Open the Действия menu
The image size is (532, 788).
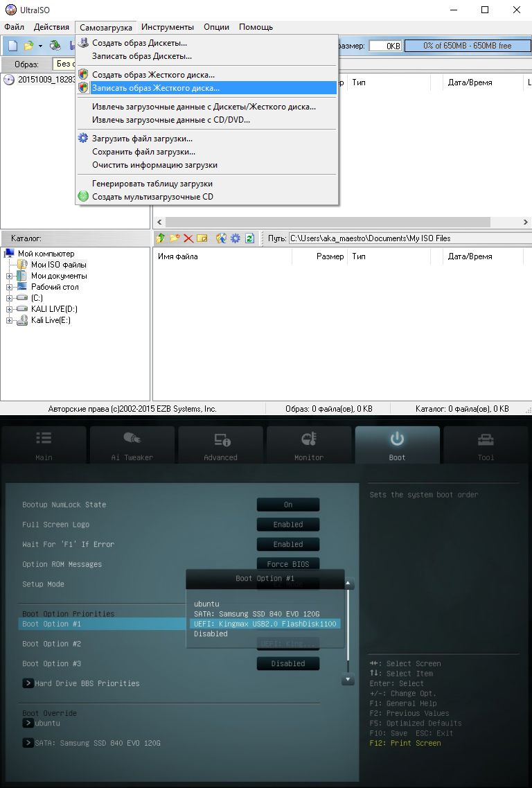pos(51,27)
